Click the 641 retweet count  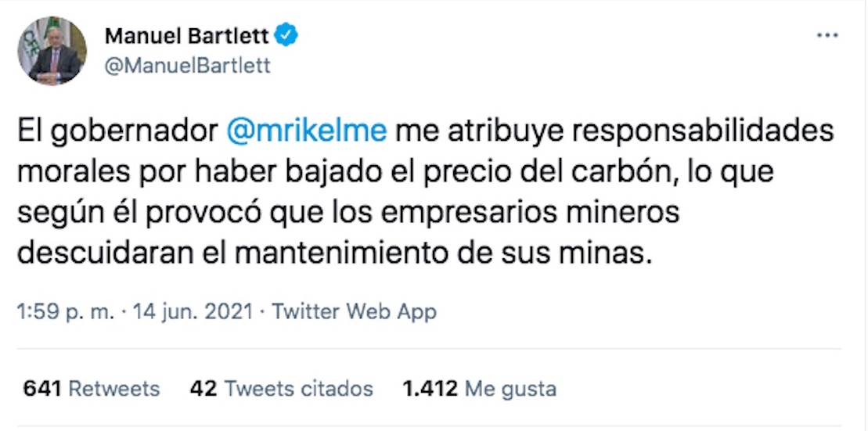click(42, 389)
